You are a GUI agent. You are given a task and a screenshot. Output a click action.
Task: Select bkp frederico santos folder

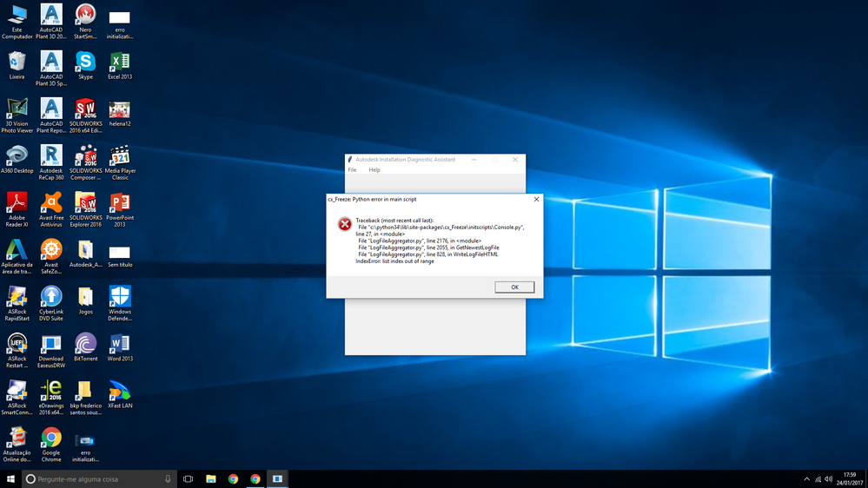coord(85,398)
